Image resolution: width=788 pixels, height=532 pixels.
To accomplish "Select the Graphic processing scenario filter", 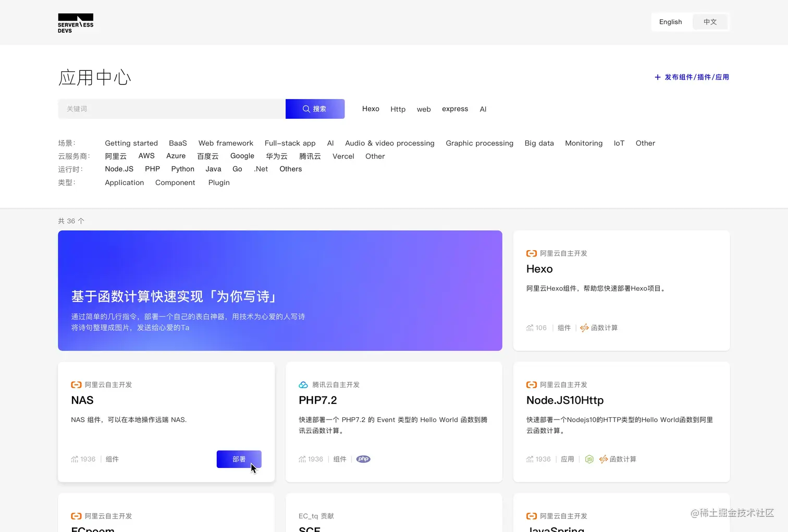I will (479, 143).
